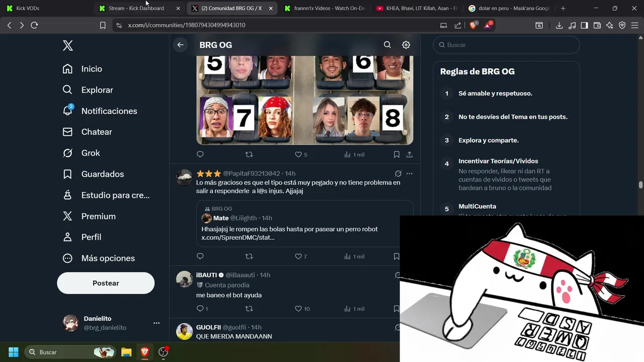Reload the page
Image resolution: width=644 pixels, height=362 pixels.
point(34,25)
